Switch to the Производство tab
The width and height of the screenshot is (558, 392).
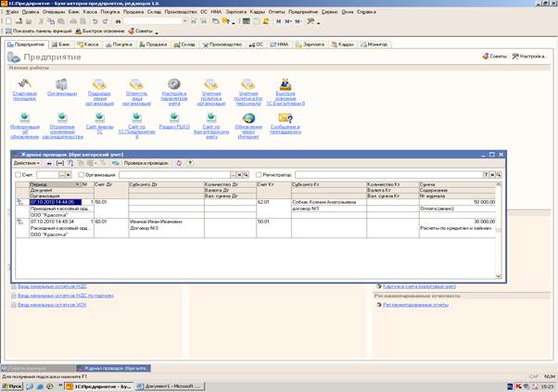pos(222,44)
